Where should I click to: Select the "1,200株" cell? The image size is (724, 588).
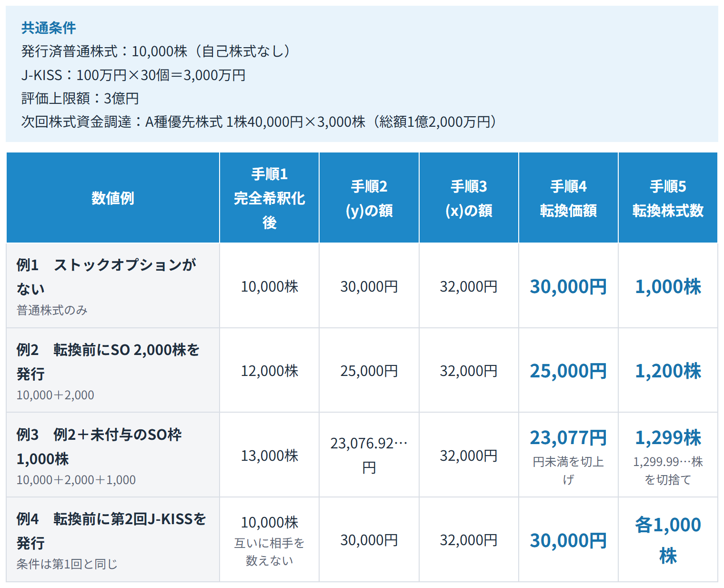pos(668,371)
